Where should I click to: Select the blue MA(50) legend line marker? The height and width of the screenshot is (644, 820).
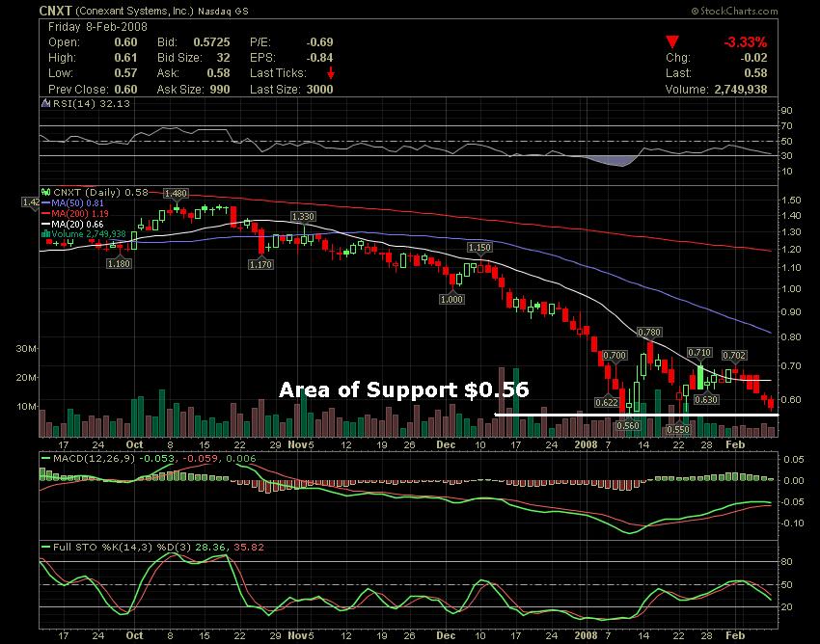tap(46, 202)
